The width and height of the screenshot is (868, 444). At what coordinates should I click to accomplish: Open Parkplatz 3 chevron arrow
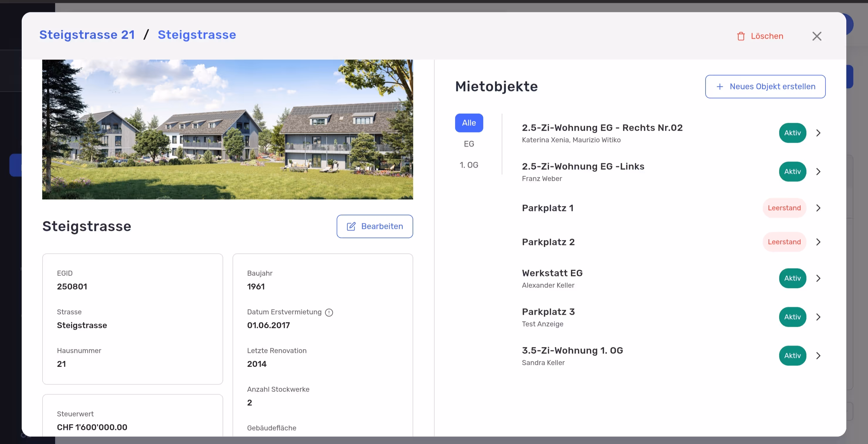pyautogui.click(x=818, y=317)
